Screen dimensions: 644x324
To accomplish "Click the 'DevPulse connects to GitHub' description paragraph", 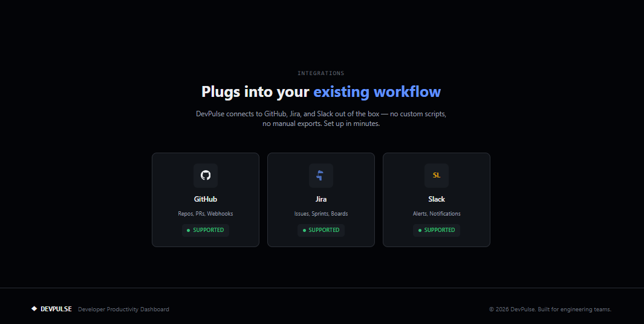I will click(320, 119).
